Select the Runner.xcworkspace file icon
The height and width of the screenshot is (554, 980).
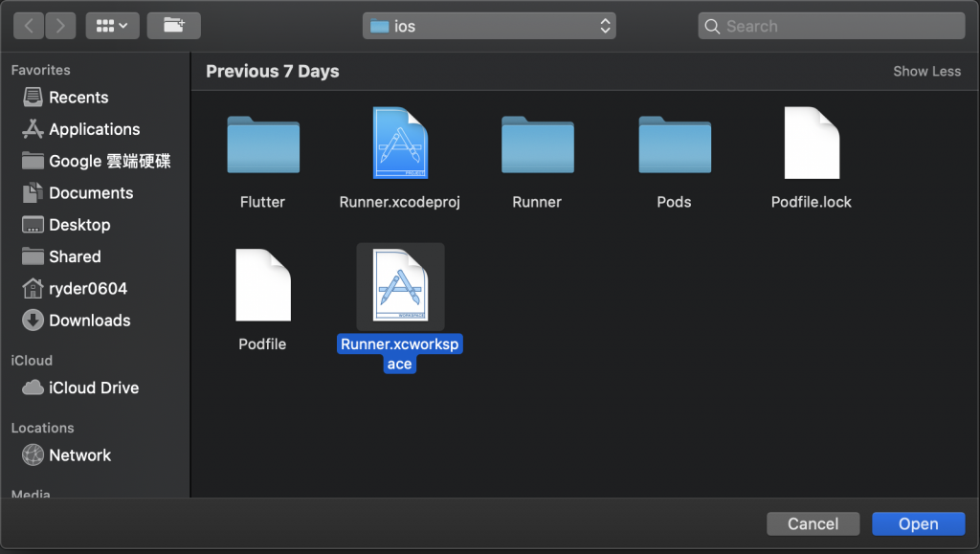tap(400, 285)
